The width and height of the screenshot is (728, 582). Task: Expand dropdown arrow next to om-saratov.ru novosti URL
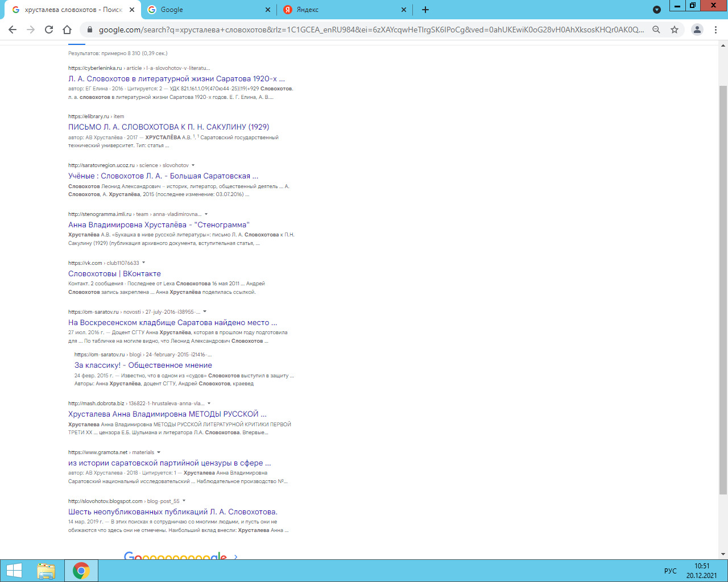[205, 311]
